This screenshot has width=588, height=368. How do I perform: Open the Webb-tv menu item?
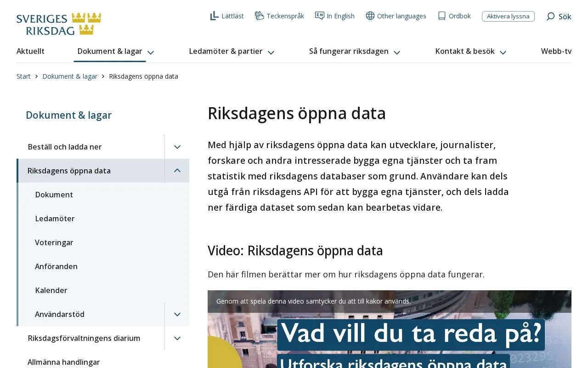(x=556, y=51)
